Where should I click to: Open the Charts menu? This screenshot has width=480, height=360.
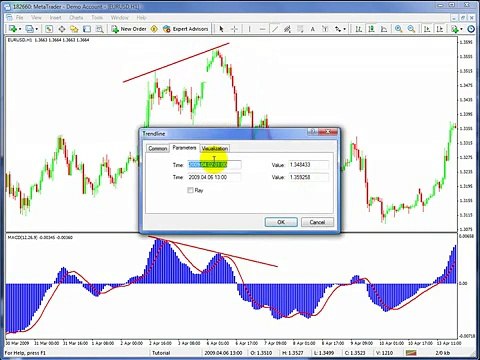pos(76,17)
